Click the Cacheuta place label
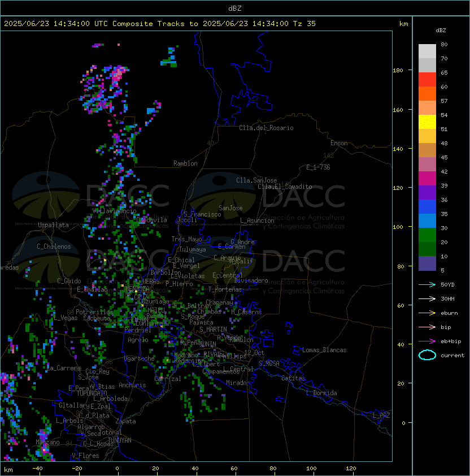 click(x=97, y=318)
